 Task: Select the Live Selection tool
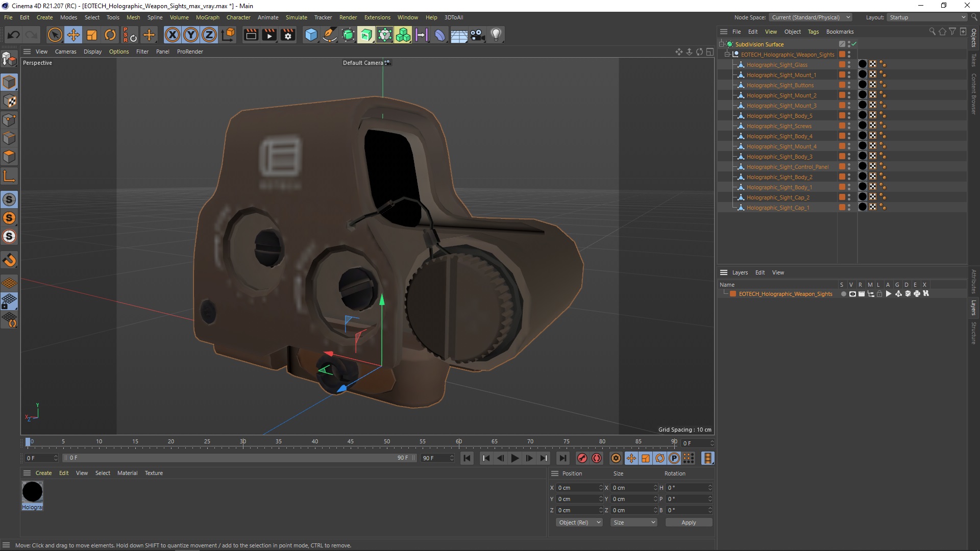55,35
